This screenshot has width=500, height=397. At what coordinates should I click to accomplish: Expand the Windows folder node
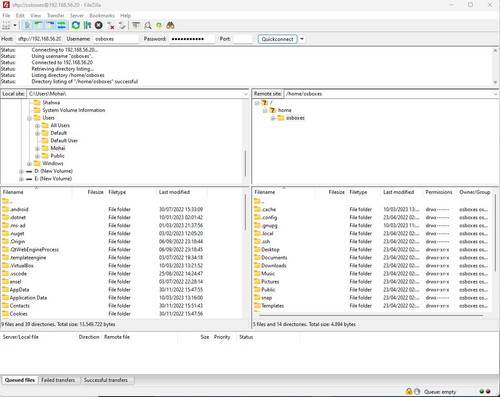29,164
